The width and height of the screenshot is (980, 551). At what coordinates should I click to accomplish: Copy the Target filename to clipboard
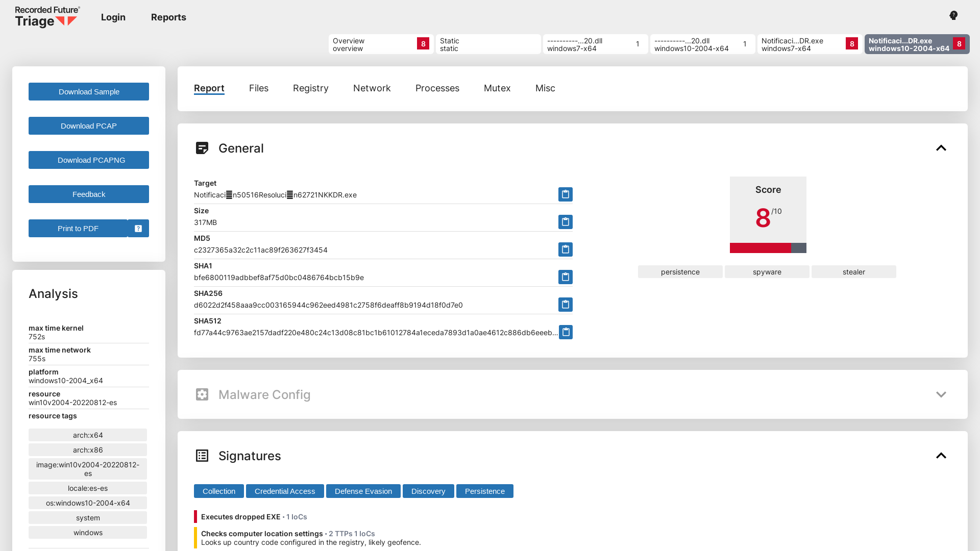pyautogui.click(x=565, y=194)
